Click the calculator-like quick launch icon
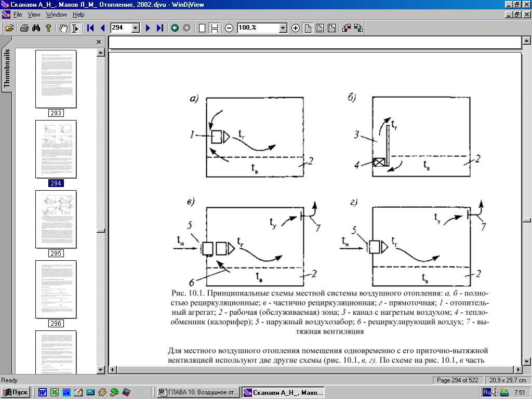Image resolution: width=532 pixels, height=399 pixels. coord(90,393)
